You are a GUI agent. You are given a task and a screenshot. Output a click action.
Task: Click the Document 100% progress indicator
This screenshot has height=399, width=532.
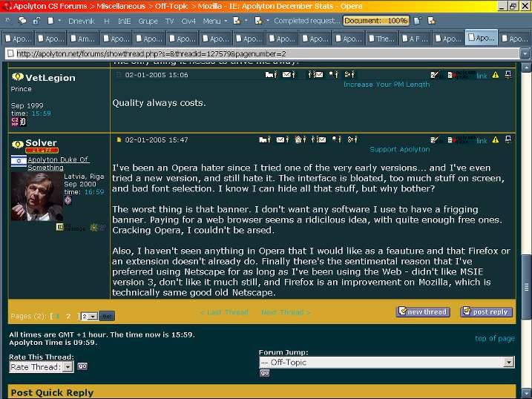[376, 21]
